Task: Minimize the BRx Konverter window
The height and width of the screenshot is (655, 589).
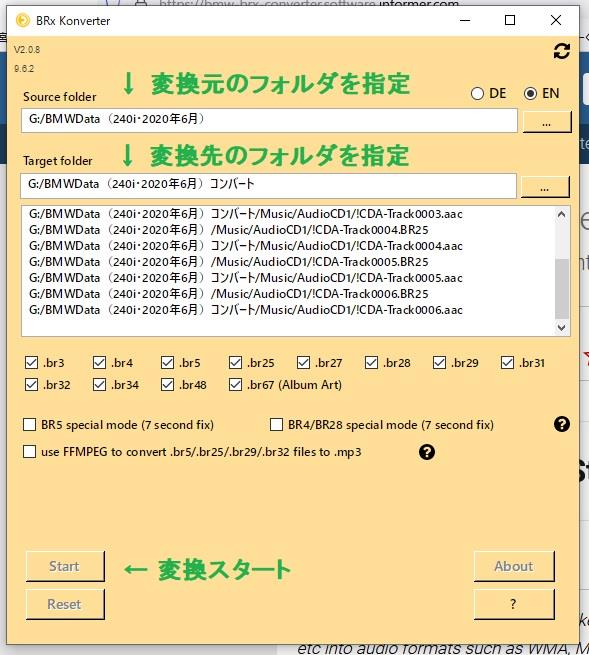Action: point(465,20)
